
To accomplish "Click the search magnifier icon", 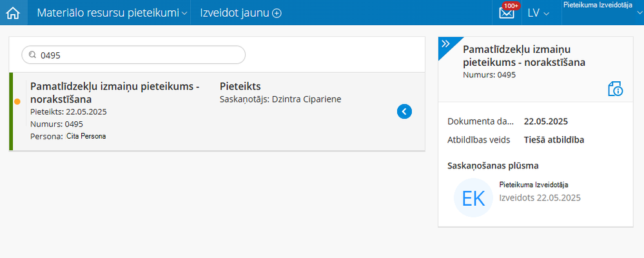I will click(32, 55).
